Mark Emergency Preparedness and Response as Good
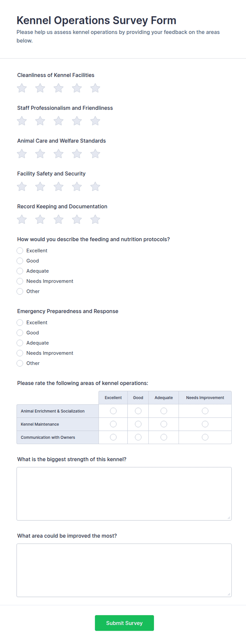246x644 pixels. point(20,333)
